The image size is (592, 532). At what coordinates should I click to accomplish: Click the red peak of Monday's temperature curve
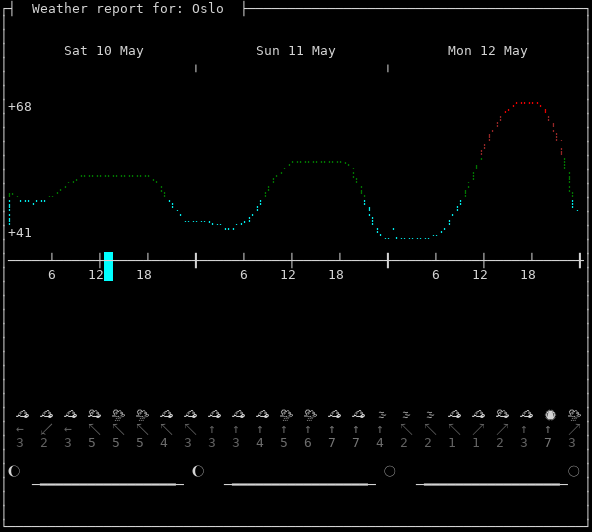coord(528,103)
